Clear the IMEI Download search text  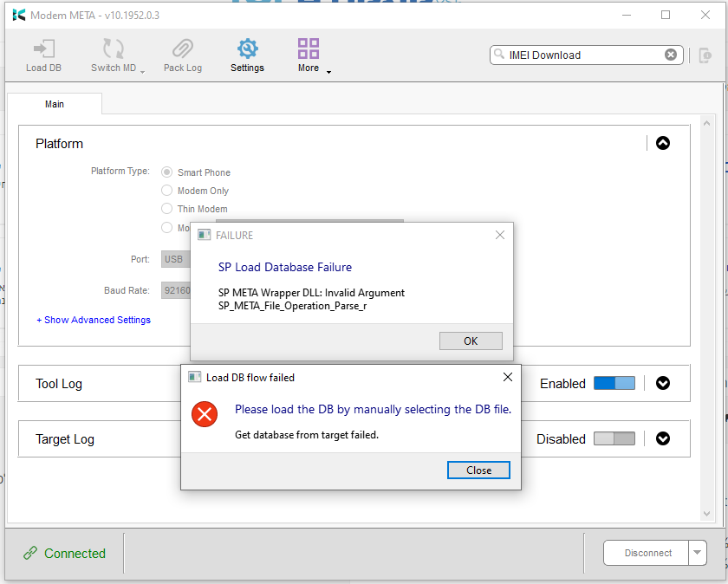pos(671,55)
